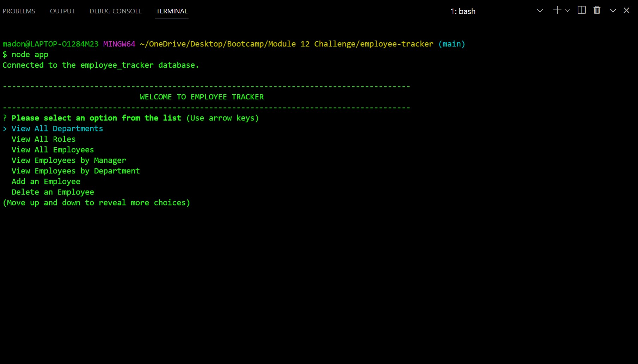Maximize the panel with the chevron icon
The height and width of the screenshot is (364, 638).
pyautogui.click(x=613, y=10)
